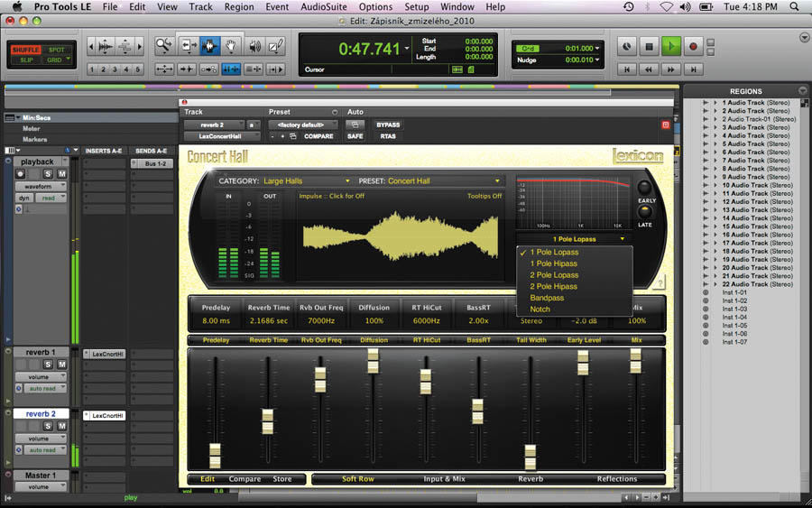Click the Play transport button
Screen dimensions: 812x508
click(671, 46)
